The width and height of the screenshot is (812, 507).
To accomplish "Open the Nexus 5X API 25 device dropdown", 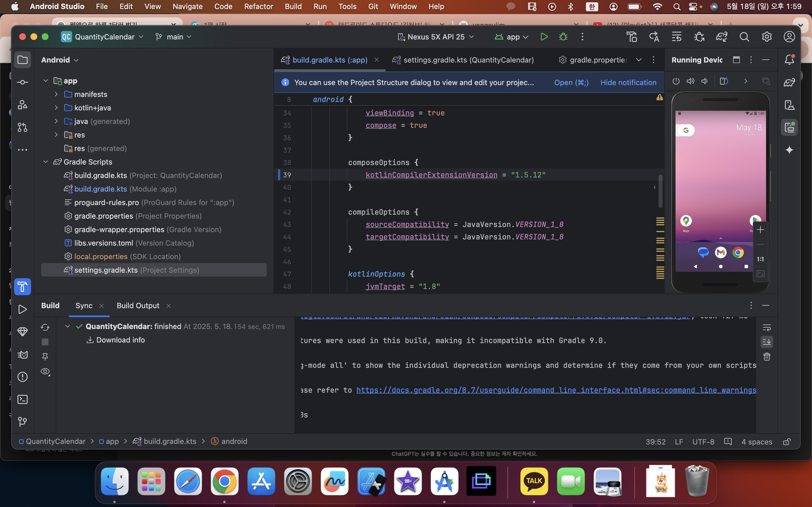I will click(x=436, y=37).
